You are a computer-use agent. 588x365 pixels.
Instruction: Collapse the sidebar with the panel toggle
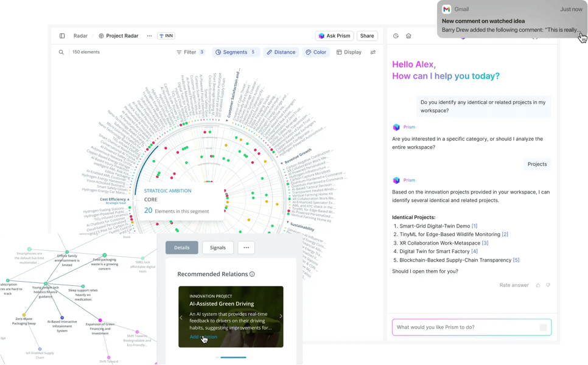(x=62, y=35)
